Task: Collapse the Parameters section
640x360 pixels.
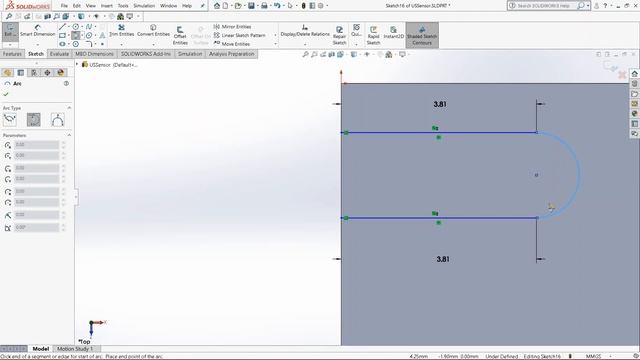Action: click(69, 135)
